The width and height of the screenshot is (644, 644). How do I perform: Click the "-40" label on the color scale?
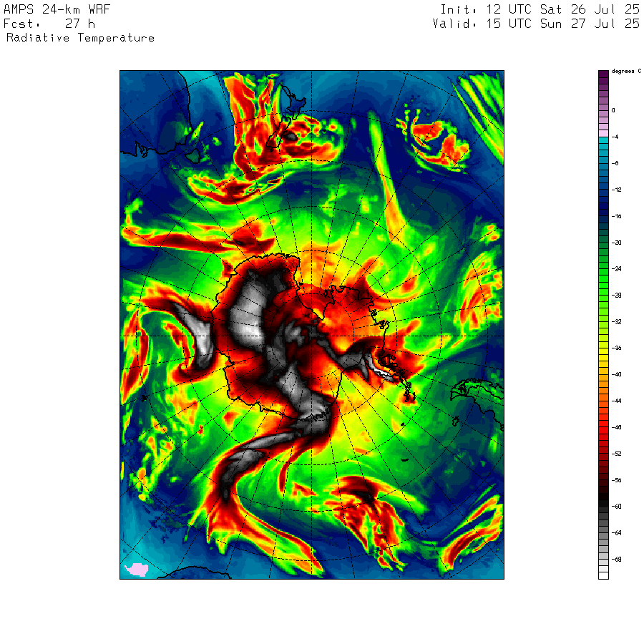pyautogui.click(x=617, y=374)
